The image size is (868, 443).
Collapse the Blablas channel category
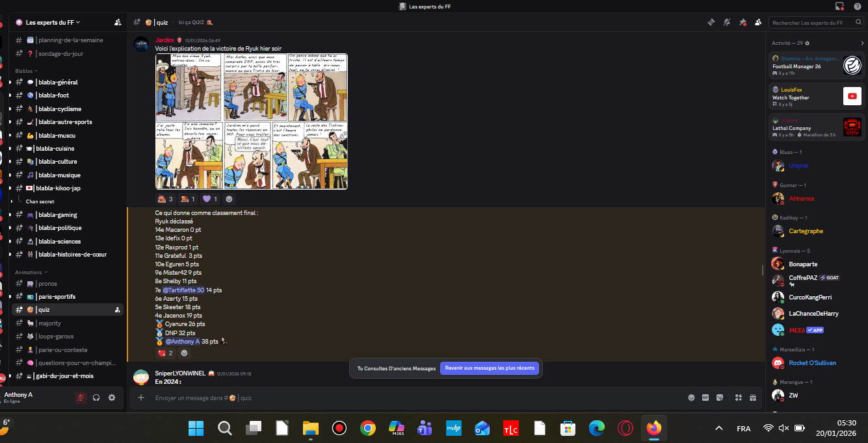point(26,70)
